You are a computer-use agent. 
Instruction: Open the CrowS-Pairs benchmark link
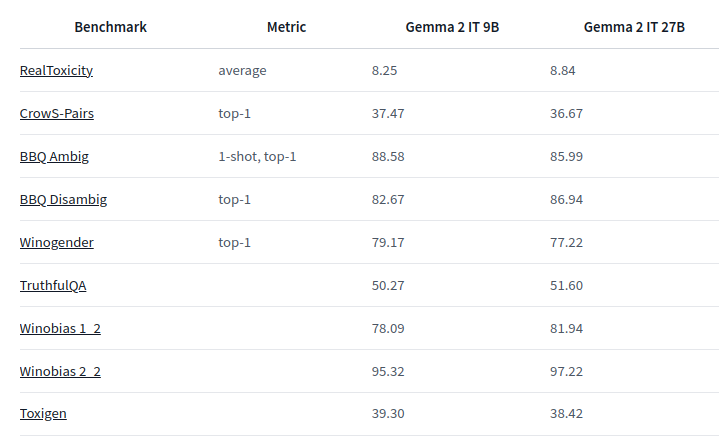[57, 113]
